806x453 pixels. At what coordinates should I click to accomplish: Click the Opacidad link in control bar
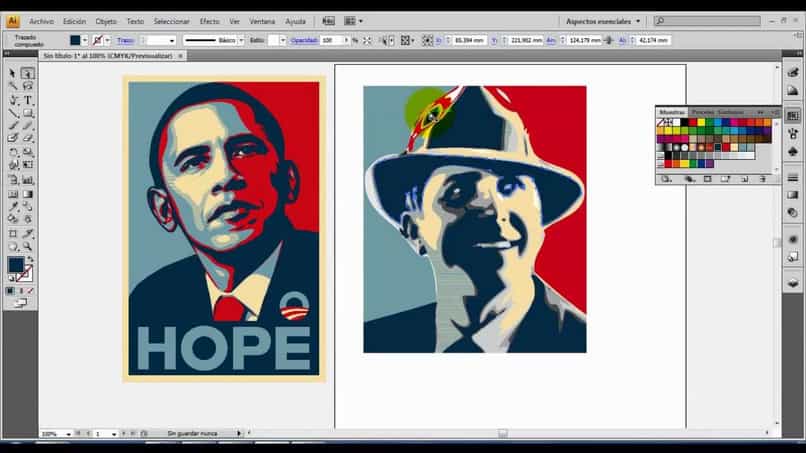(304, 40)
